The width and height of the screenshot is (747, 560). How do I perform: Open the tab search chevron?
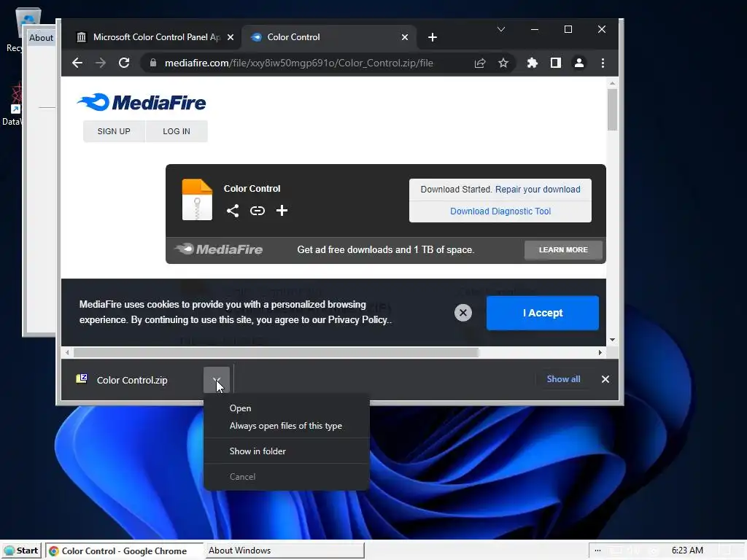[x=500, y=29]
